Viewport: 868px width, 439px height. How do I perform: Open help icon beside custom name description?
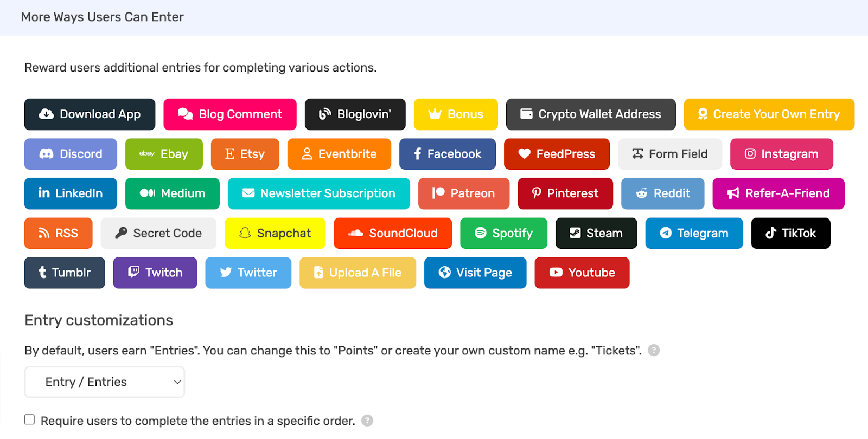click(654, 350)
